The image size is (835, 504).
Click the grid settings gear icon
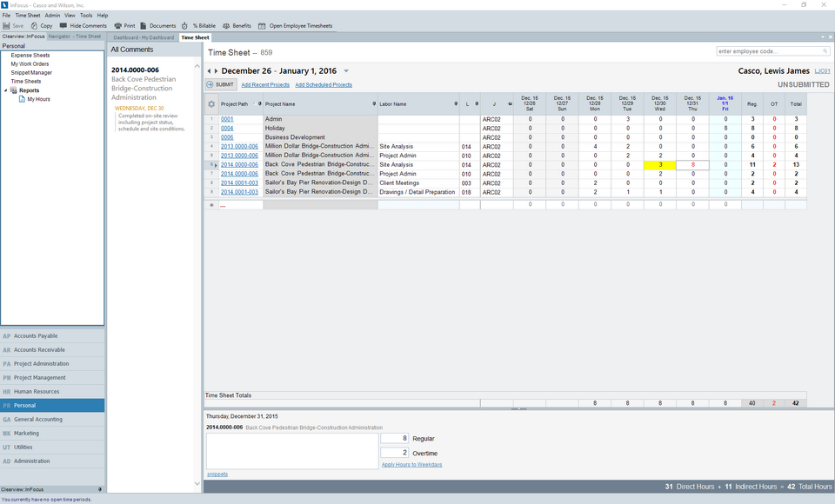(210, 104)
